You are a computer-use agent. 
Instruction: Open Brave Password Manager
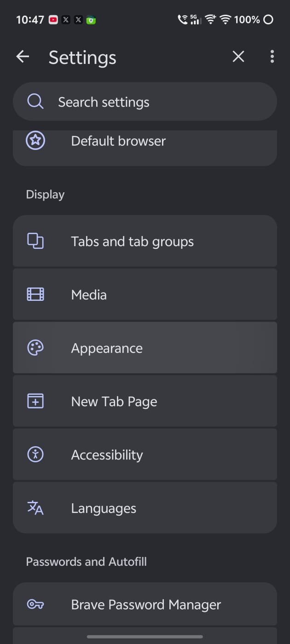pos(145,604)
